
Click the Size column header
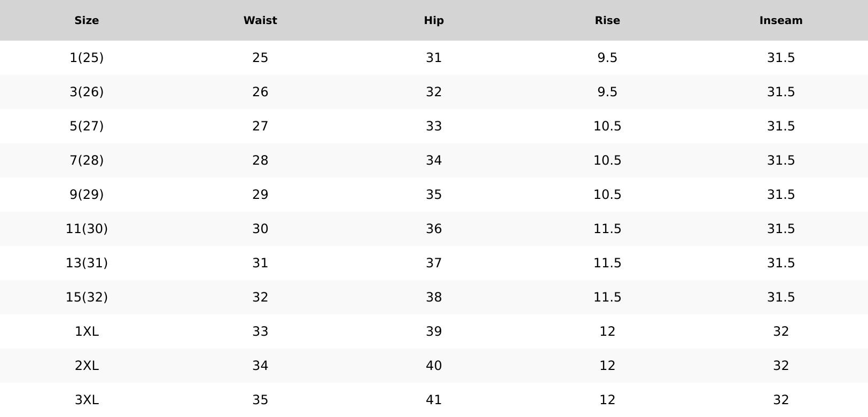pyautogui.click(x=87, y=20)
